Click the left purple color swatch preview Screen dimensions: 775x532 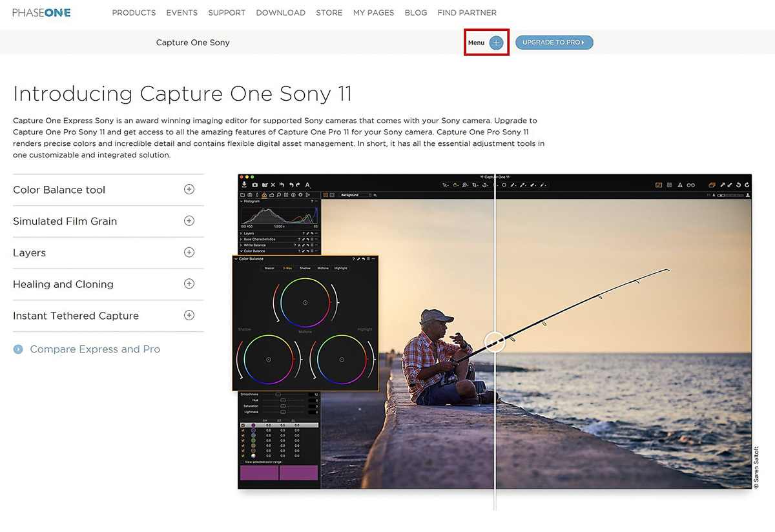click(260, 473)
